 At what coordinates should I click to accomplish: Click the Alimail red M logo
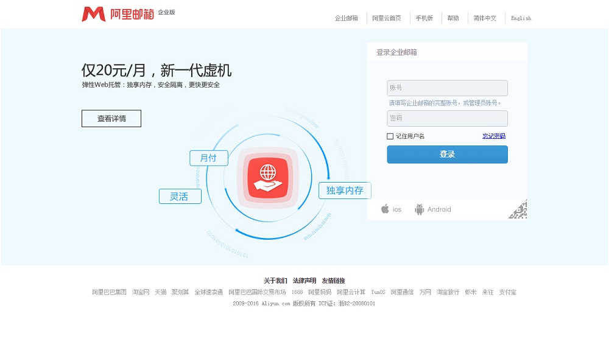94,14
